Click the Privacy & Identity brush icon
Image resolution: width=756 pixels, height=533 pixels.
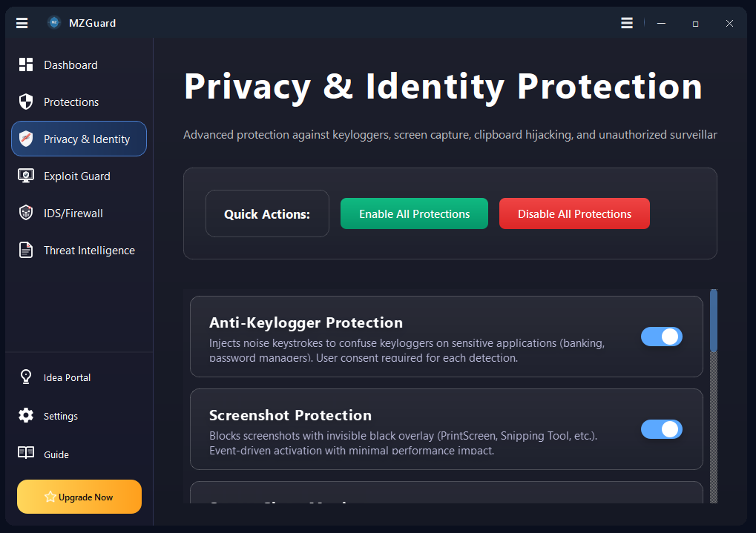tap(24, 139)
